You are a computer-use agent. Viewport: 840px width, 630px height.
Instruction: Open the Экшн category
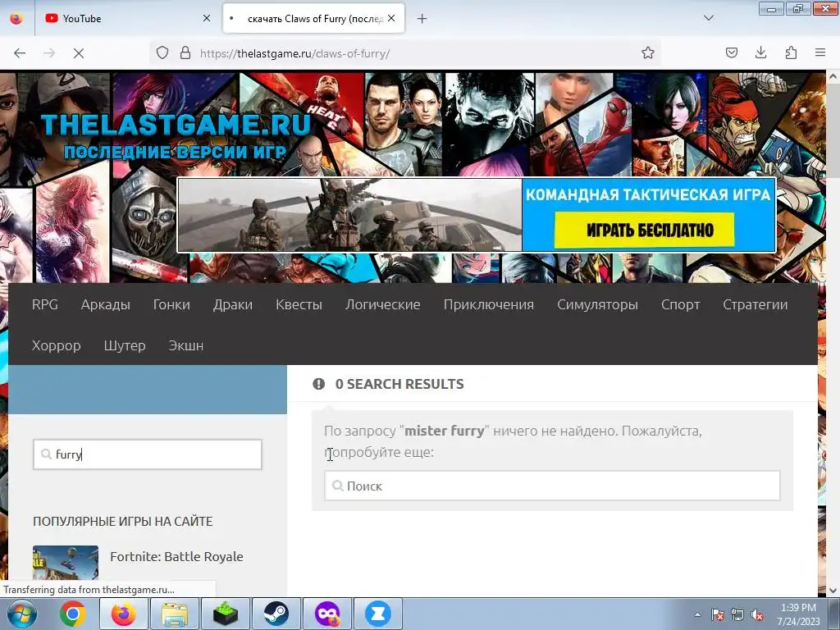pos(186,345)
